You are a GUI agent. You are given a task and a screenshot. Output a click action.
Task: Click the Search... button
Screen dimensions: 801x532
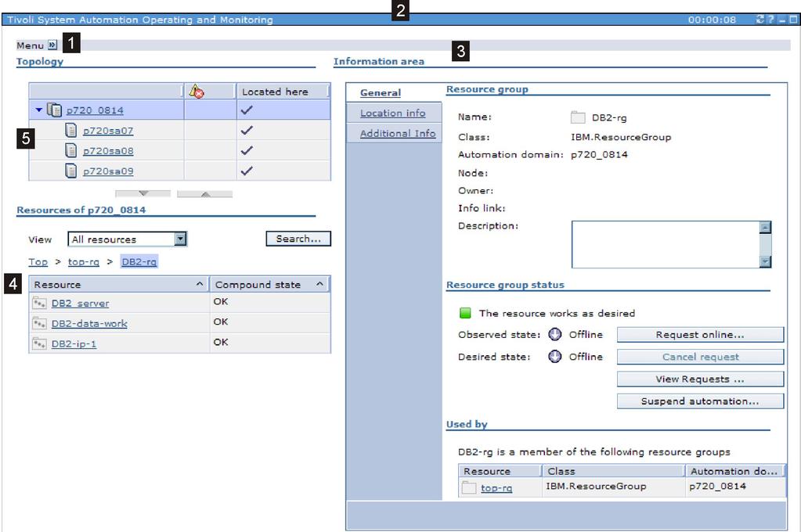coord(298,239)
